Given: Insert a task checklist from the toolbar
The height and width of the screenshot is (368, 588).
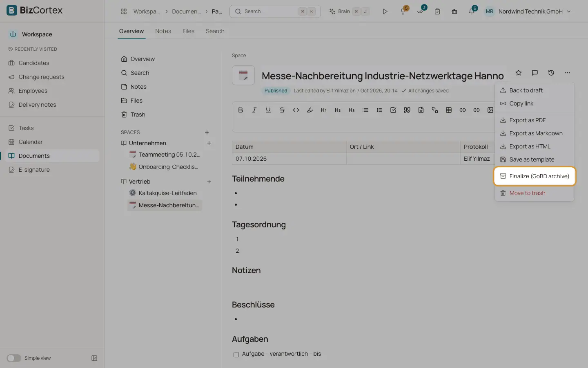Looking at the screenshot, I should click(x=393, y=110).
